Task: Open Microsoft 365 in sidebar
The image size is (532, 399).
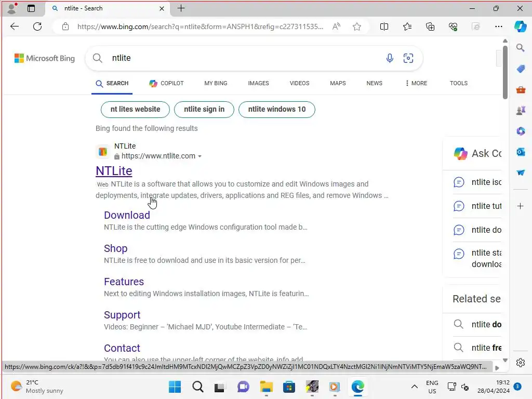Action: (521, 131)
